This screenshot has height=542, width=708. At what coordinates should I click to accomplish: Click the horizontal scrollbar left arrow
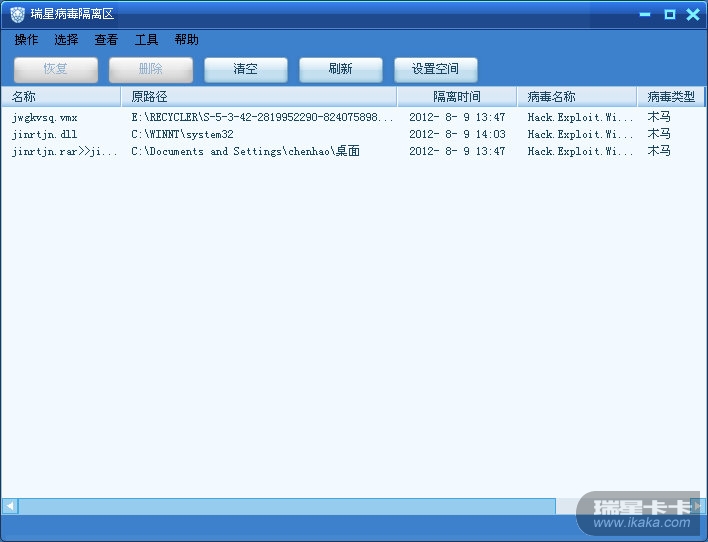[x=10, y=506]
